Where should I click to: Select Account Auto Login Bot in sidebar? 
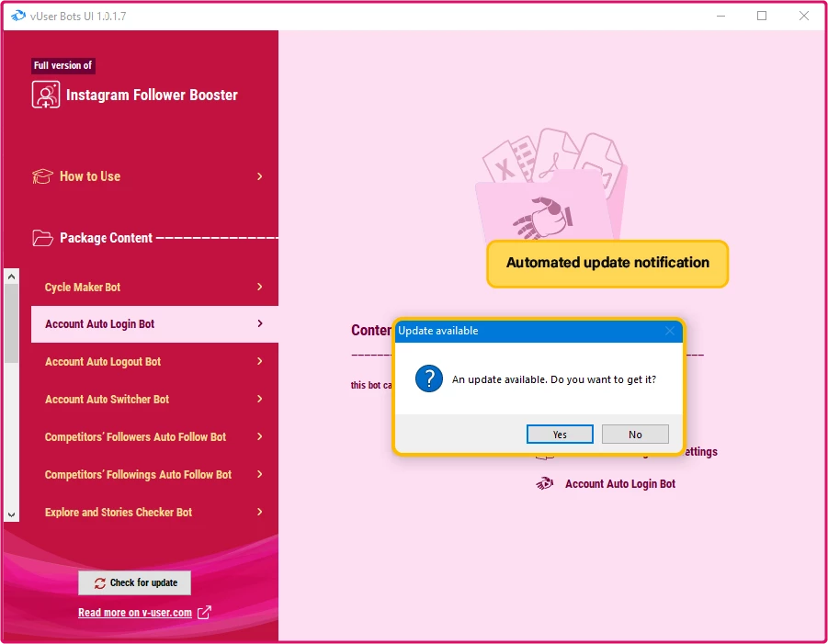pyautogui.click(x=154, y=324)
